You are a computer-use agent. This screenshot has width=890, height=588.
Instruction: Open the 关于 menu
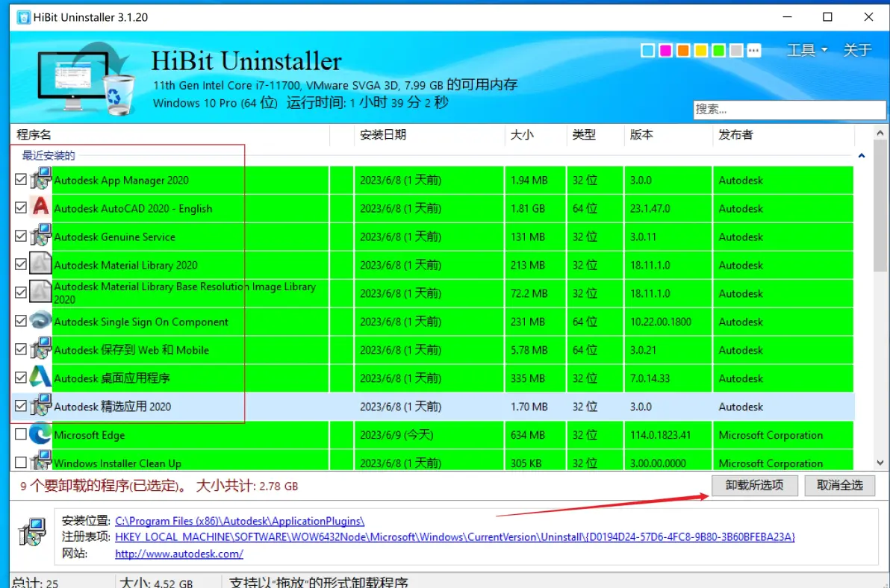click(x=857, y=50)
